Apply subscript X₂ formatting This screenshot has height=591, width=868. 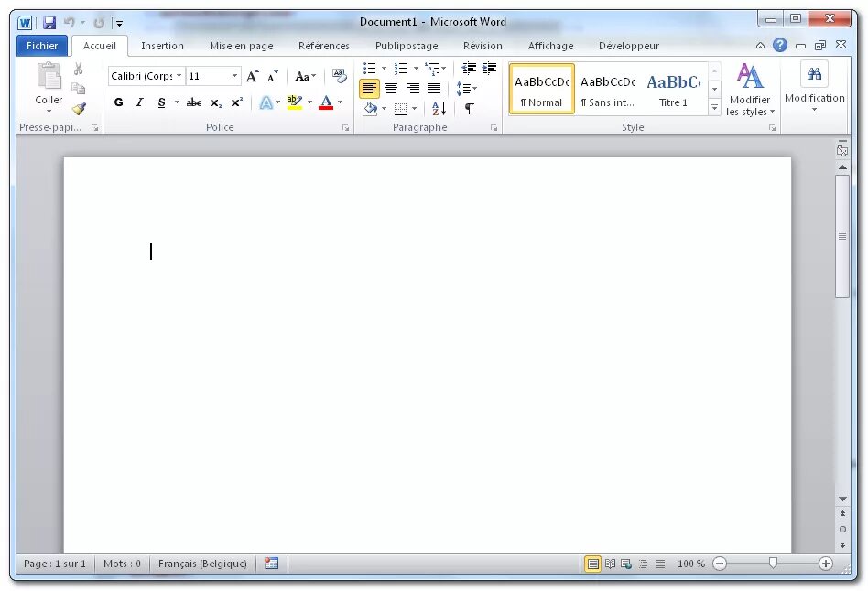216,103
